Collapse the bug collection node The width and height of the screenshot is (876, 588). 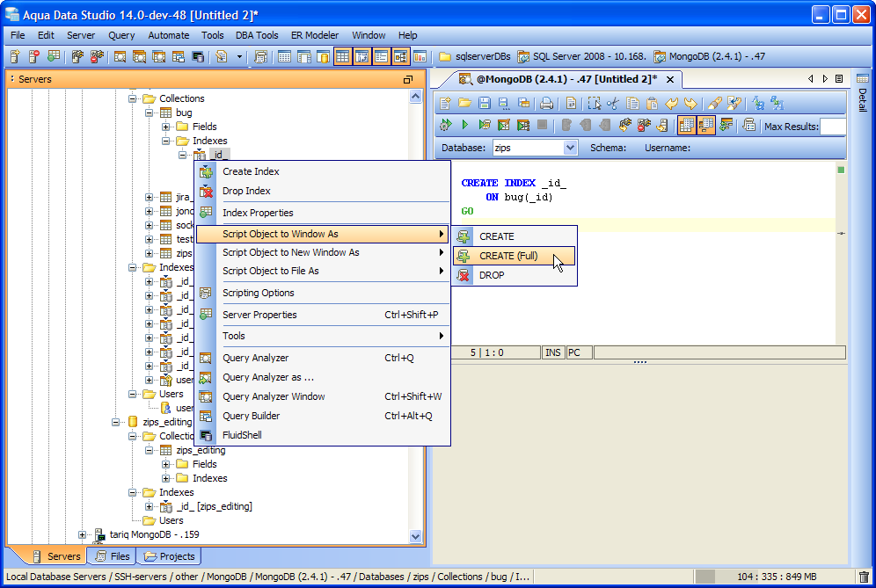click(x=150, y=113)
